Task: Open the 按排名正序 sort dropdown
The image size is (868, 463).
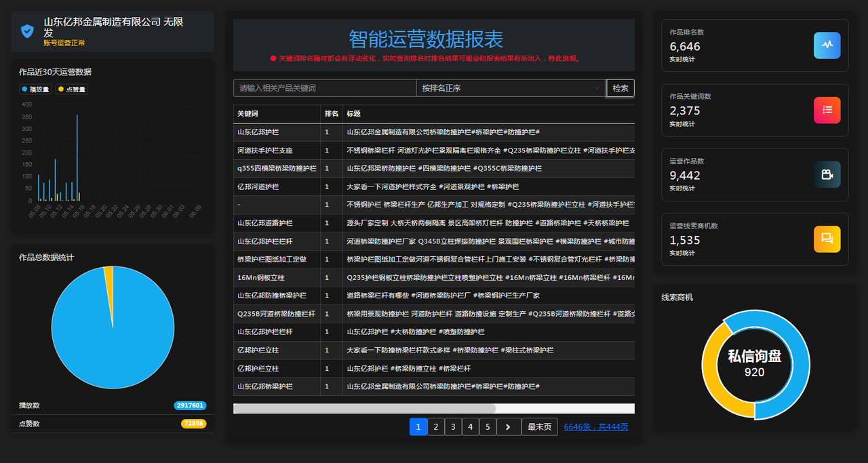Action: 511,88
